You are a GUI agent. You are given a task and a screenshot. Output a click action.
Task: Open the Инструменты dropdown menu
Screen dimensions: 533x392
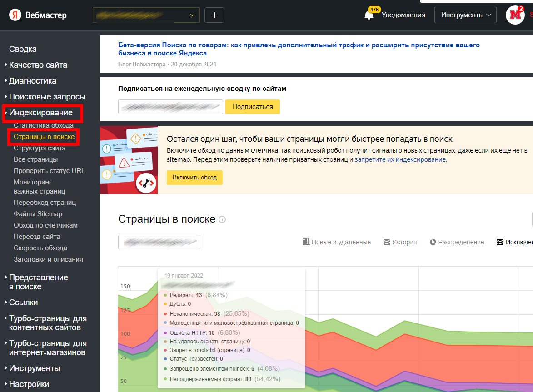466,15
